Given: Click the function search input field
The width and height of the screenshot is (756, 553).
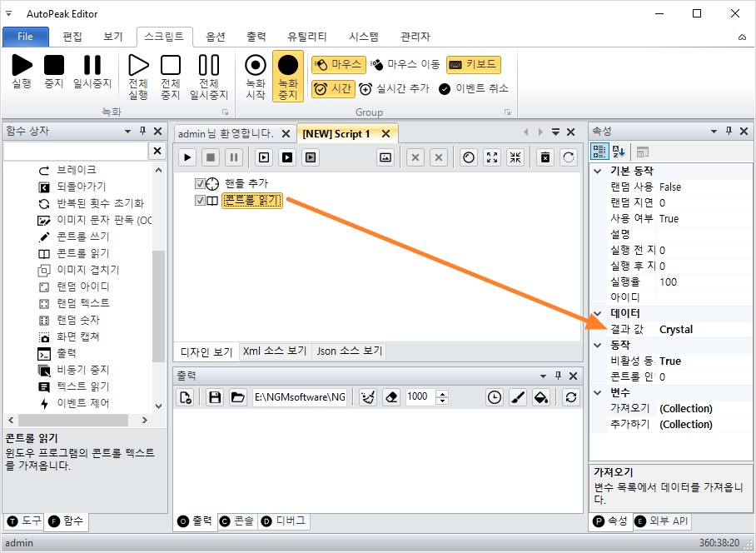Looking at the screenshot, I should [76, 151].
